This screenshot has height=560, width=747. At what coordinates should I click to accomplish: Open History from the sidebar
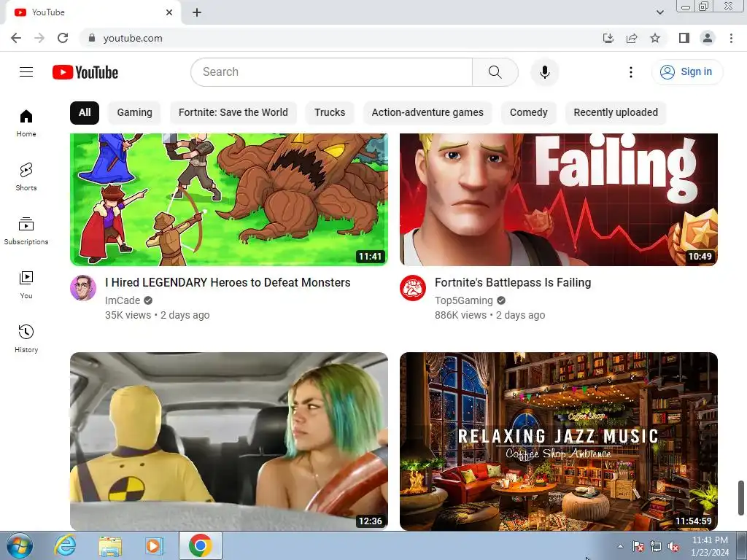26,338
